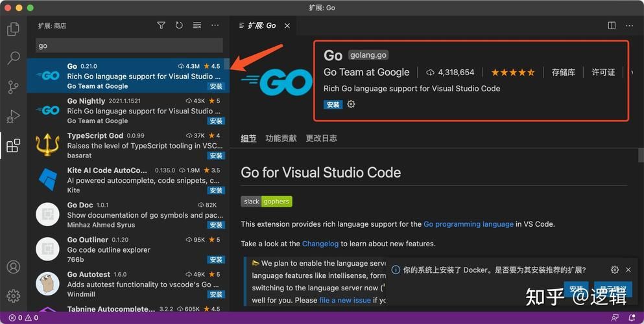Split the editor to the right
Image resolution: width=644 pixels, height=324 pixels.
(612, 25)
